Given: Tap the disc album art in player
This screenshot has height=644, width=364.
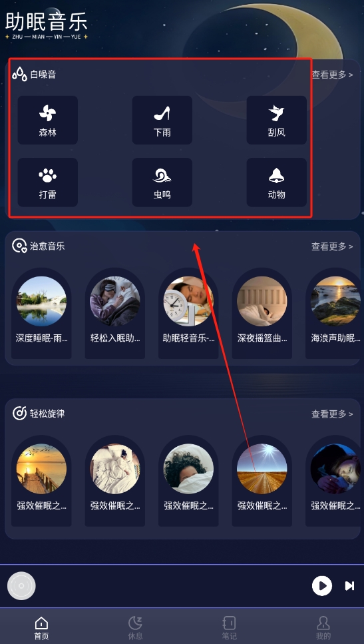Looking at the screenshot, I should coord(21,586).
